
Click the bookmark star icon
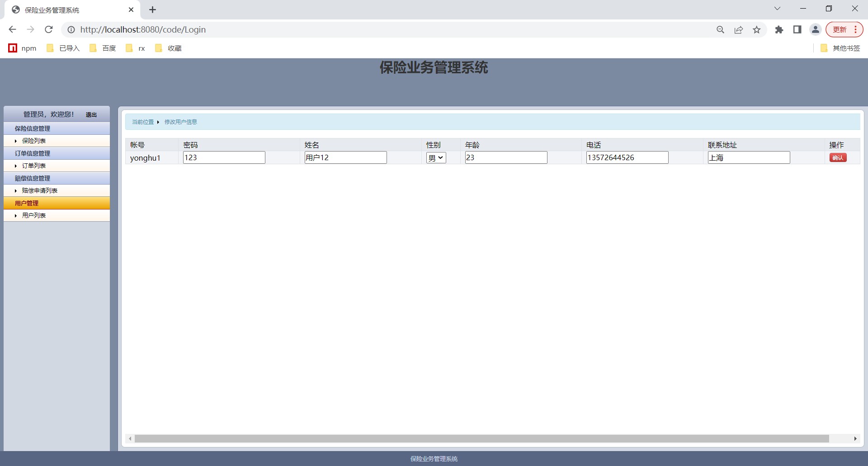coord(756,29)
